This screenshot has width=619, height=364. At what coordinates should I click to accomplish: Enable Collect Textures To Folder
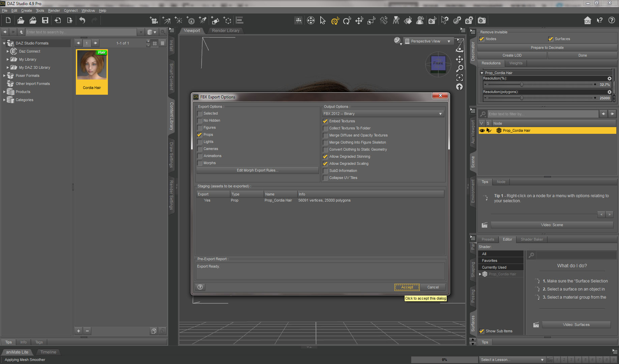325,128
